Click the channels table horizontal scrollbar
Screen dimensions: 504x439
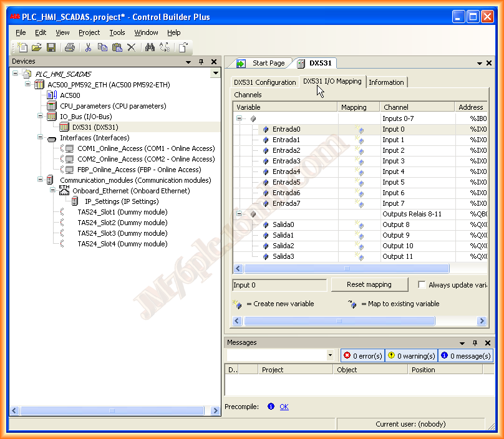click(346, 268)
